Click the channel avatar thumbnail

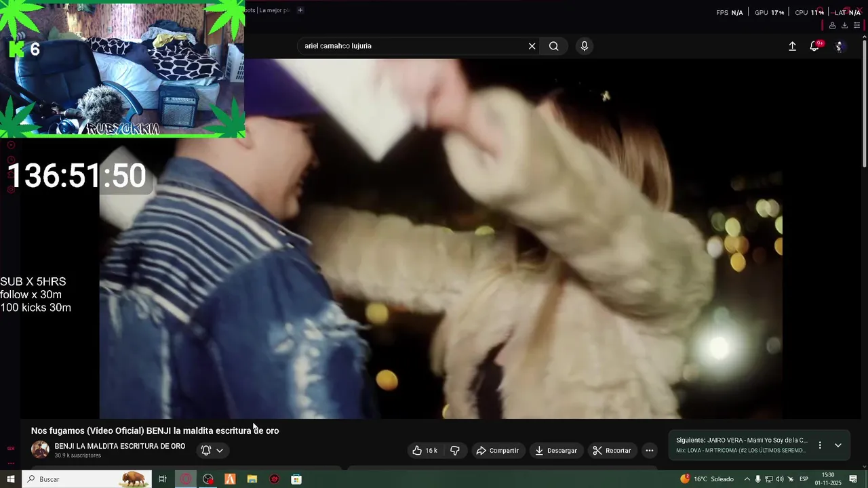point(41,450)
